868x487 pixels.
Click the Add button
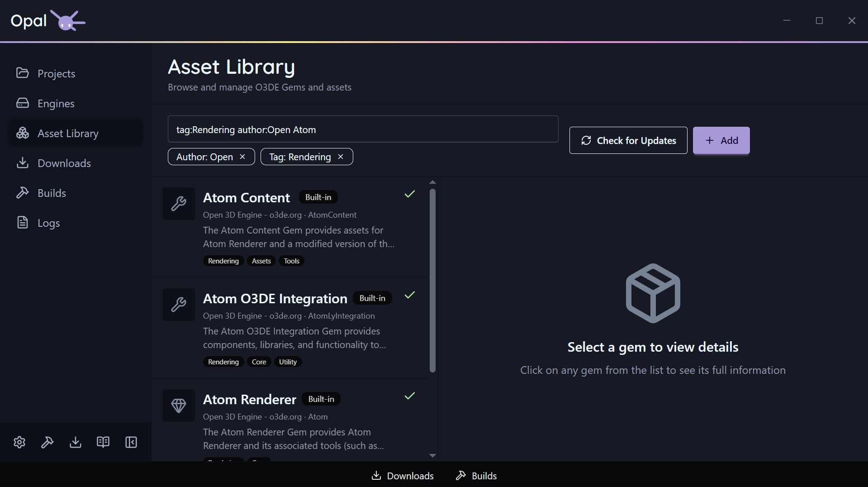pos(721,140)
